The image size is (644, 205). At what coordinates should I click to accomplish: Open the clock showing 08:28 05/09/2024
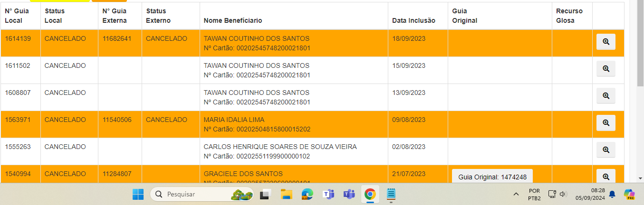pos(589,194)
